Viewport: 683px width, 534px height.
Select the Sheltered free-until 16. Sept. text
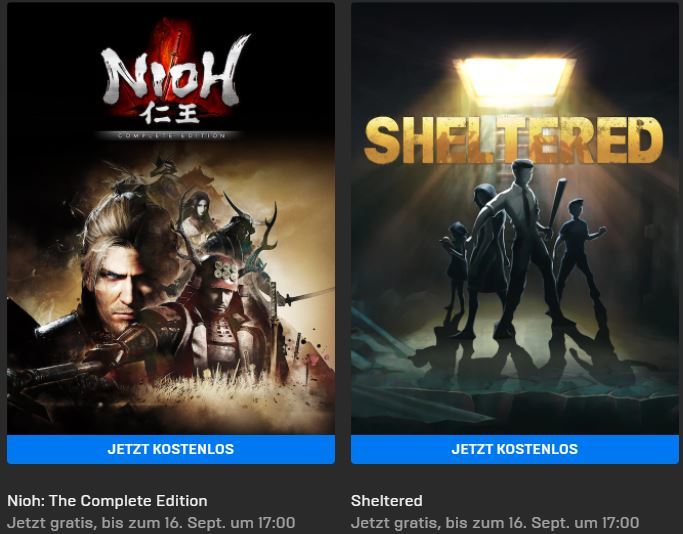(x=495, y=523)
